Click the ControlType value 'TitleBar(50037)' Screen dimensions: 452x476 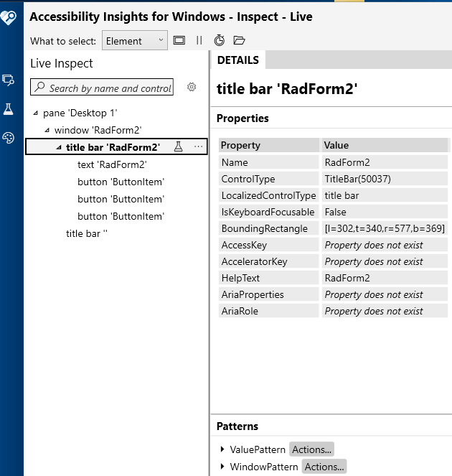click(385, 179)
